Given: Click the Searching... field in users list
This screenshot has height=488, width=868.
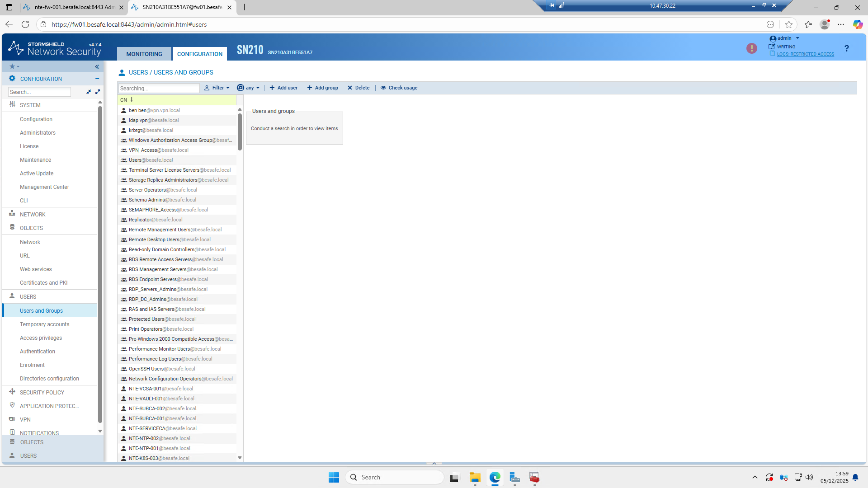Looking at the screenshot, I should (x=159, y=88).
